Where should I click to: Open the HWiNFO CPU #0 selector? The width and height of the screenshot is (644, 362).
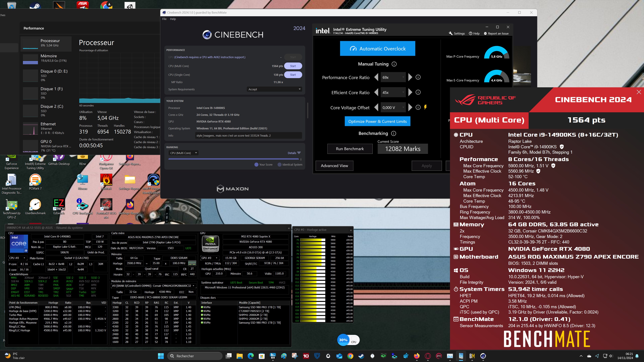pos(17,258)
